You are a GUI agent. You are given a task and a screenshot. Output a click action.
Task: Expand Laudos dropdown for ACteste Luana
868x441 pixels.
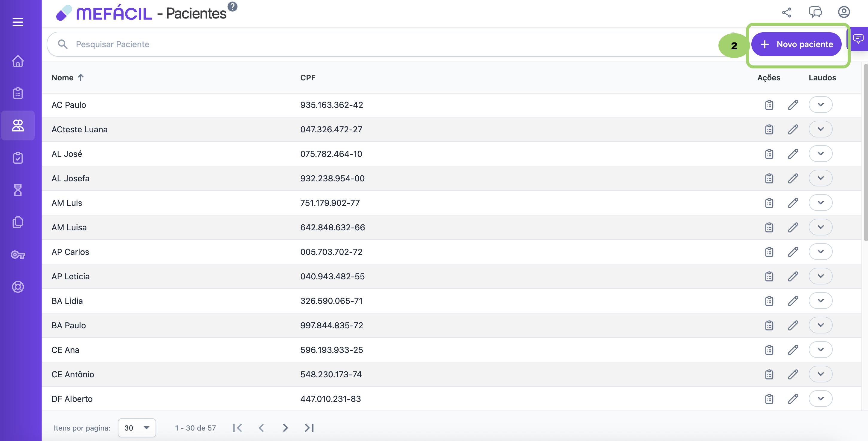point(820,129)
